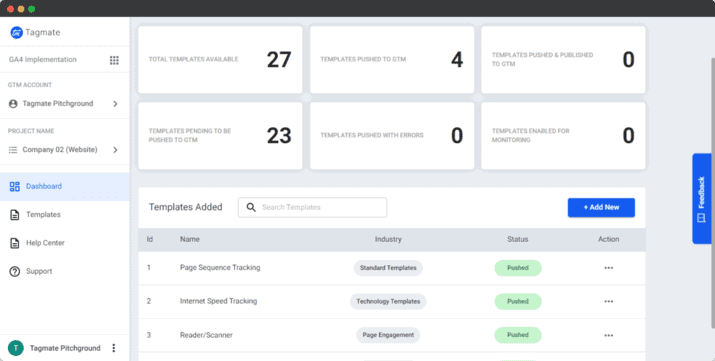Screen dimensions: 715x361
Task: Select the Page Sequence Tracking name
Action: point(220,268)
